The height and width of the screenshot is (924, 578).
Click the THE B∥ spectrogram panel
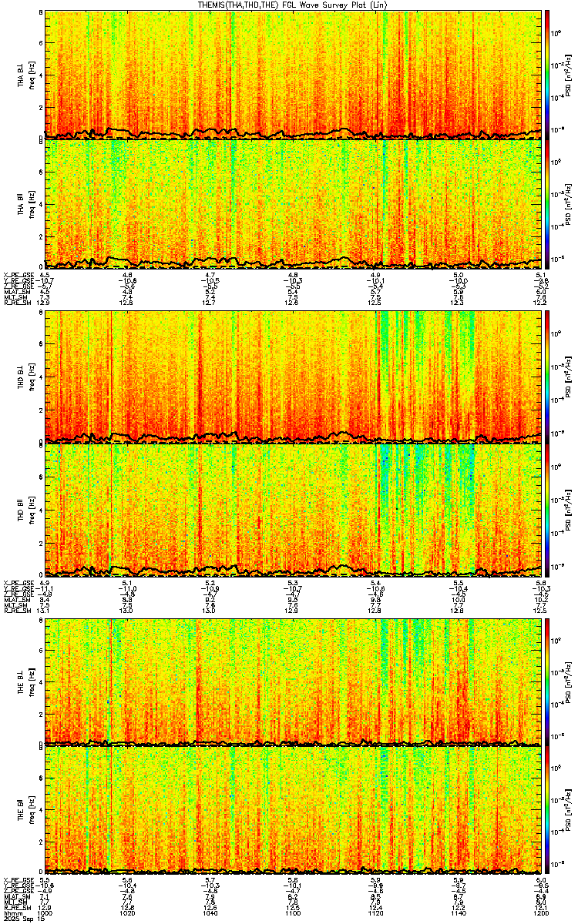pyautogui.click(x=293, y=811)
